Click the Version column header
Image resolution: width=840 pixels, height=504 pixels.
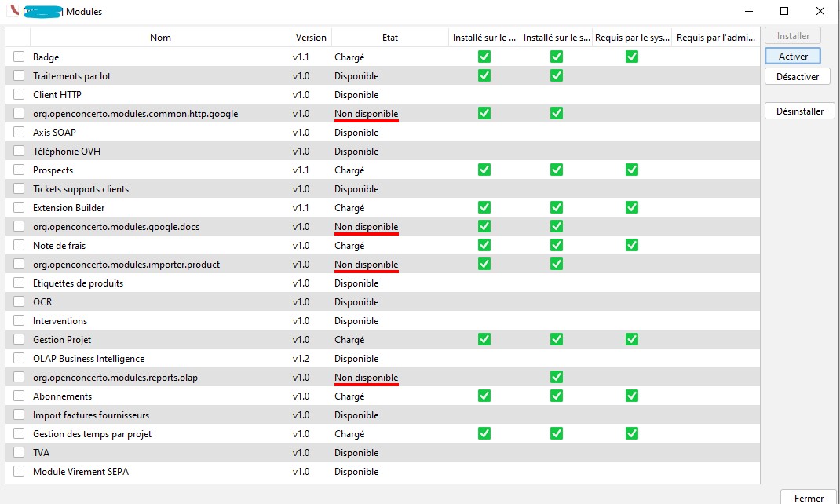click(x=311, y=37)
